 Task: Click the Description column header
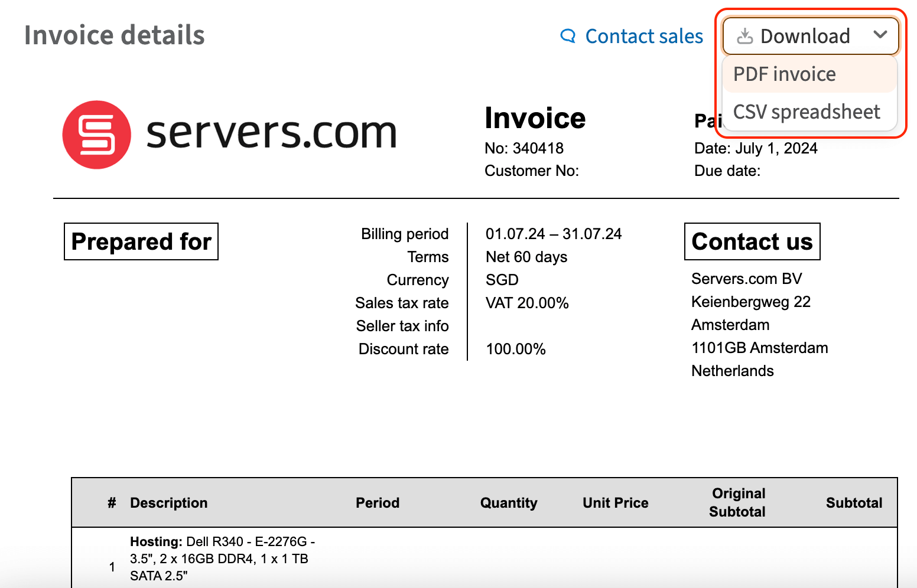(x=169, y=503)
